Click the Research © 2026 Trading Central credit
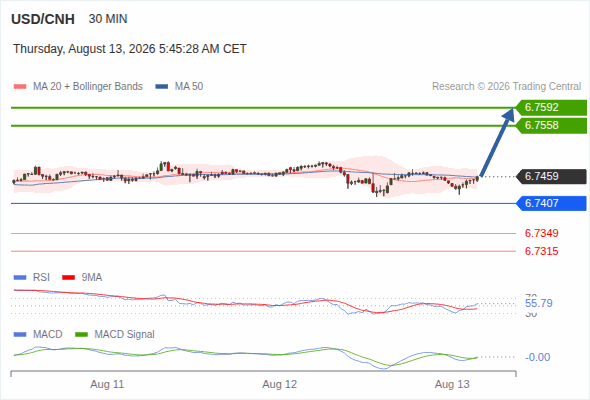 click(506, 87)
